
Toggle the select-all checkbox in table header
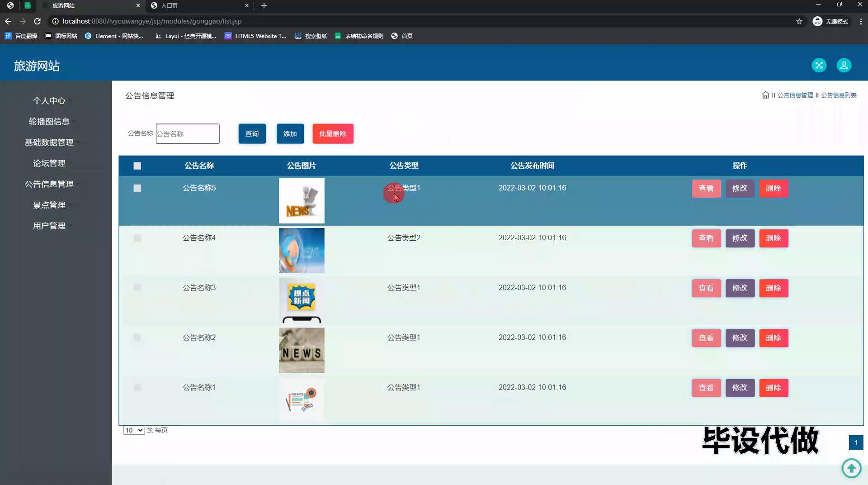tap(137, 166)
